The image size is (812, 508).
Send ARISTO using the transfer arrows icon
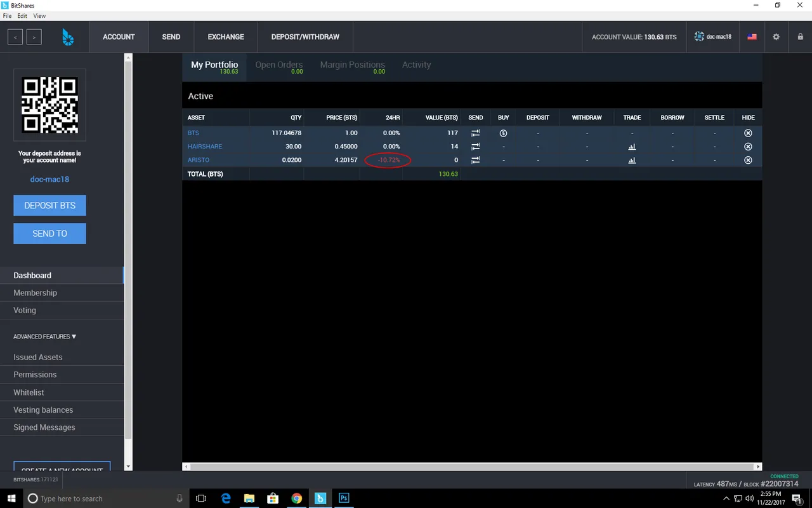click(x=475, y=160)
